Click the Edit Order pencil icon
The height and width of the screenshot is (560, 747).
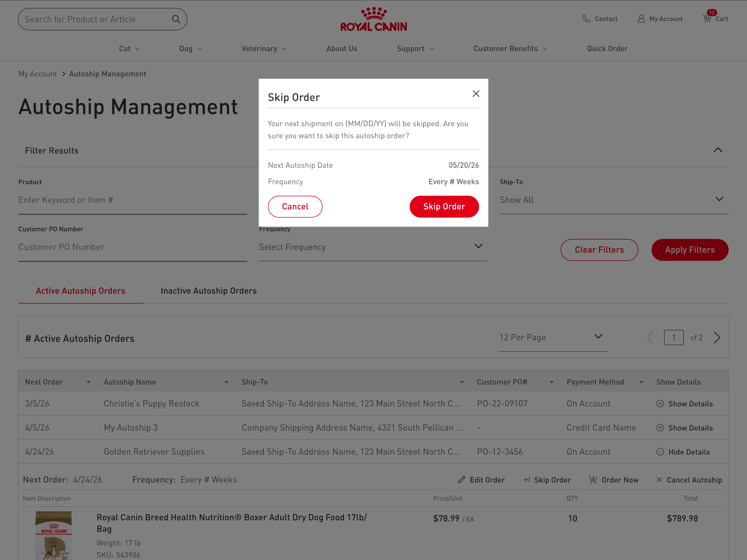pos(461,480)
